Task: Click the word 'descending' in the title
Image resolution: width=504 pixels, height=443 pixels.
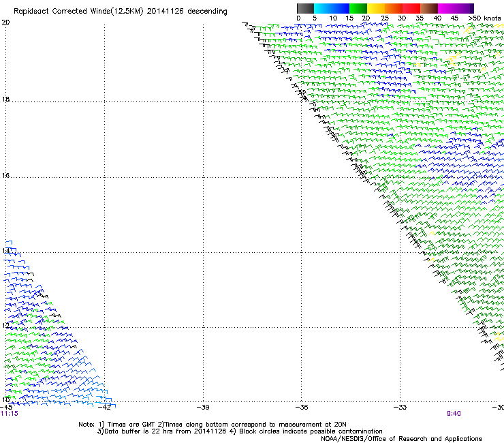Action: coord(207,12)
